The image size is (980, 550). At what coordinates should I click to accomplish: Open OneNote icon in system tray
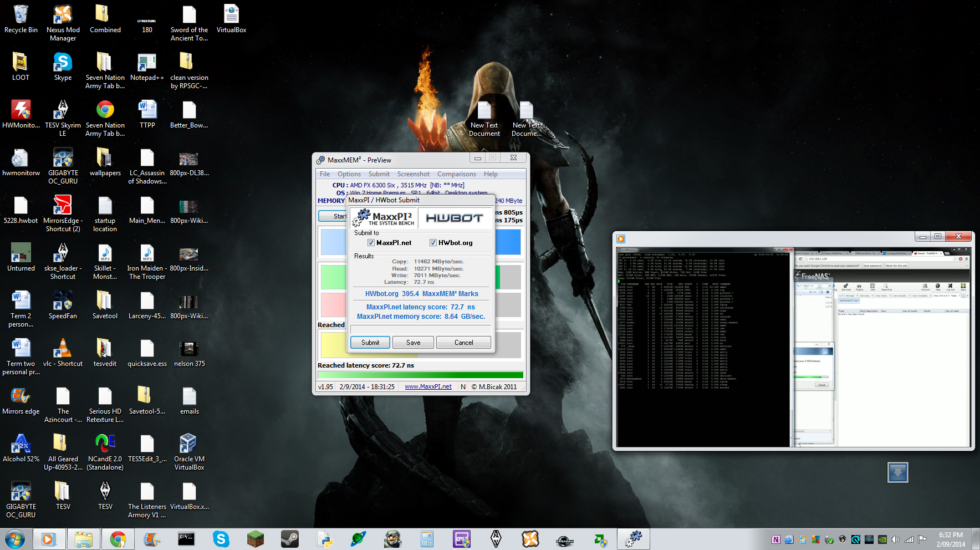tap(775, 539)
